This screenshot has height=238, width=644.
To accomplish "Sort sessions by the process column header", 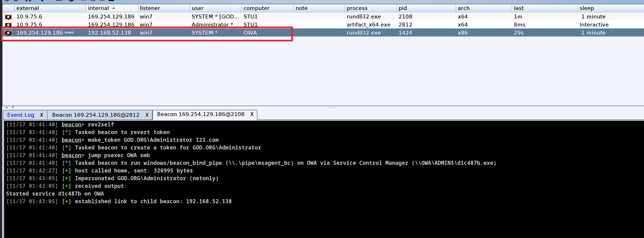I will [x=370, y=8].
